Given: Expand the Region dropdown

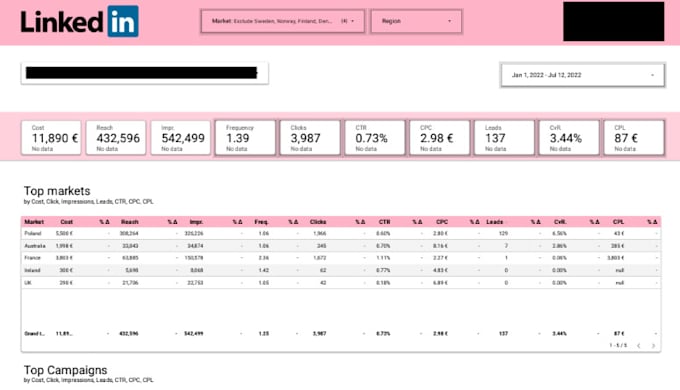Looking at the screenshot, I should (x=416, y=21).
